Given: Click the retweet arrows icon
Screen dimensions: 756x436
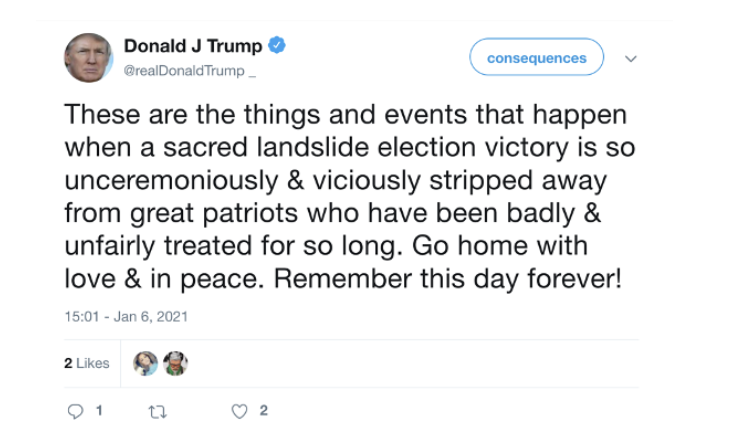Looking at the screenshot, I should 156,410.
